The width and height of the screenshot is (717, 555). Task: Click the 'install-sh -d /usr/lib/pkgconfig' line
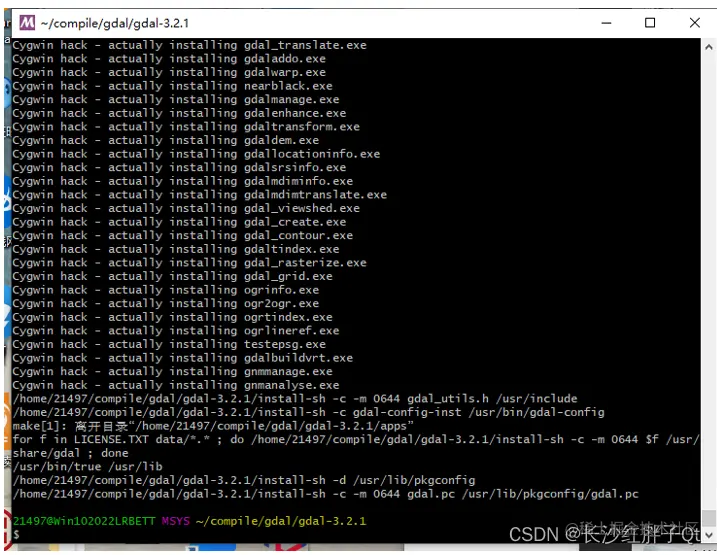[244, 480]
